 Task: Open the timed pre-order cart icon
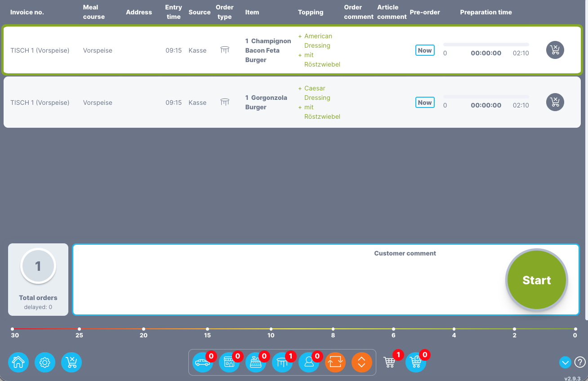pyautogui.click(x=416, y=362)
